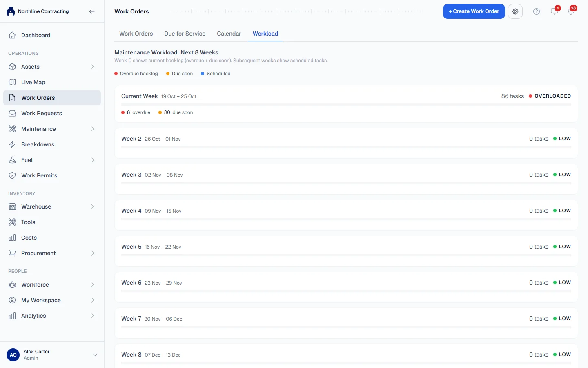Click the '80 due soon' indicator
Screen dimensions: 588x368
pyautogui.click(x=176, y=112)
